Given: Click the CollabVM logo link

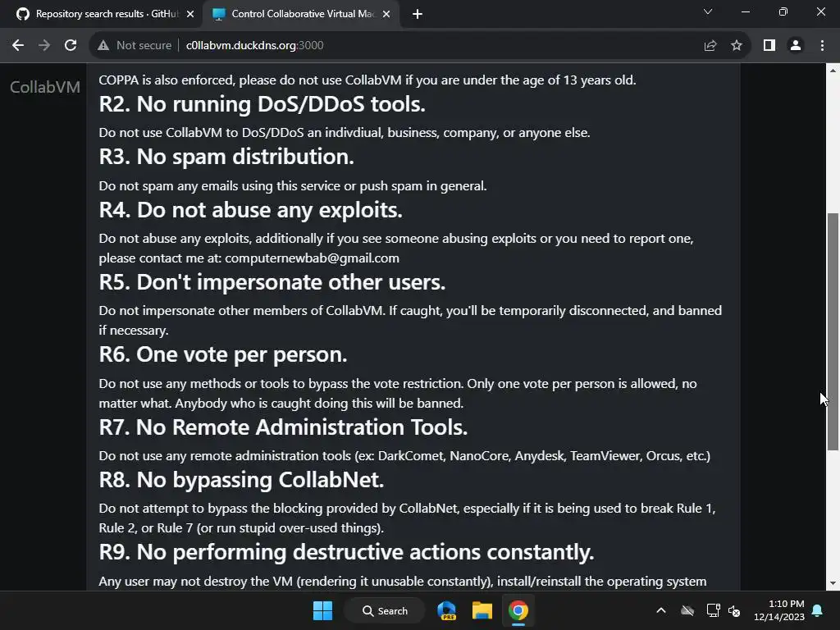Looking at the screenshot, I should point(45,87).
